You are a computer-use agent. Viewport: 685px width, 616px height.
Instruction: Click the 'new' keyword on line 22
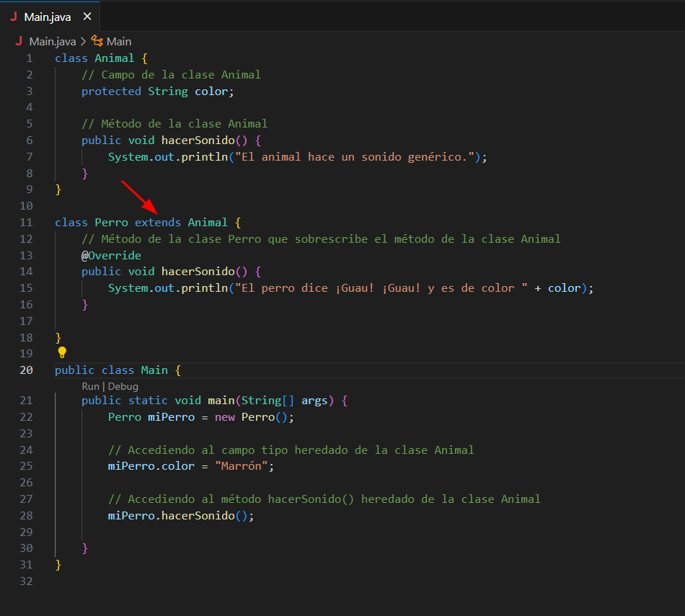pyautogui.click(x=224, y=417)
